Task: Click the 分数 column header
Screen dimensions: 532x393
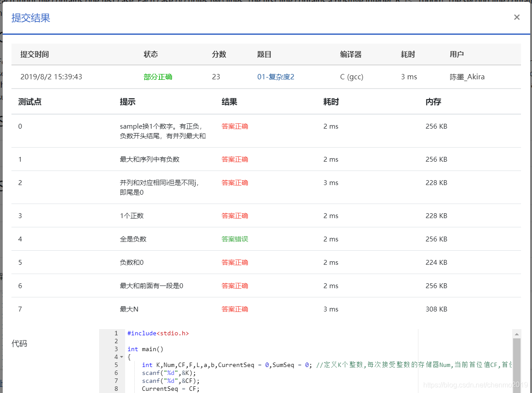Action: click(219, 55)
